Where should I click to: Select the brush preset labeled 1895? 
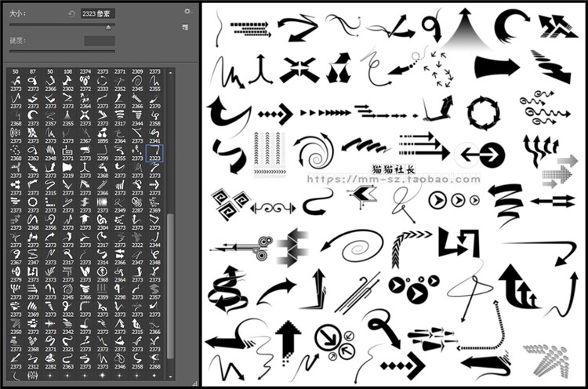tap(103, 133)
